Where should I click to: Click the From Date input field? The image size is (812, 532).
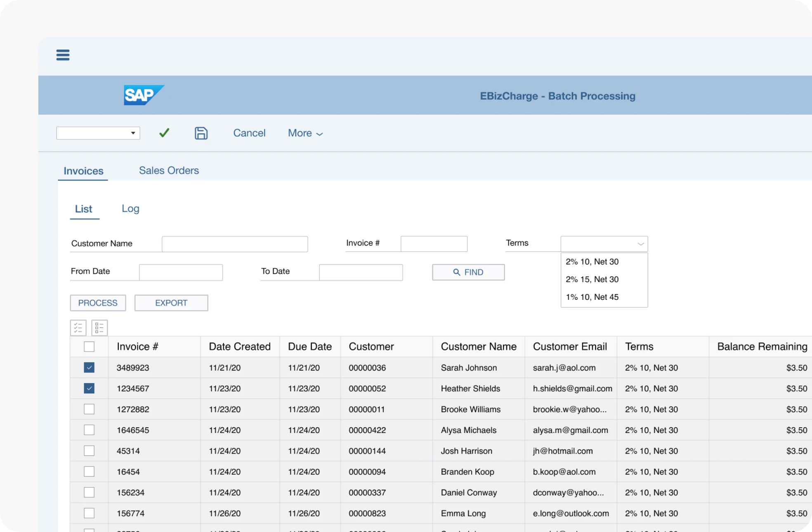pyautogui.click(x=181, y=272)
